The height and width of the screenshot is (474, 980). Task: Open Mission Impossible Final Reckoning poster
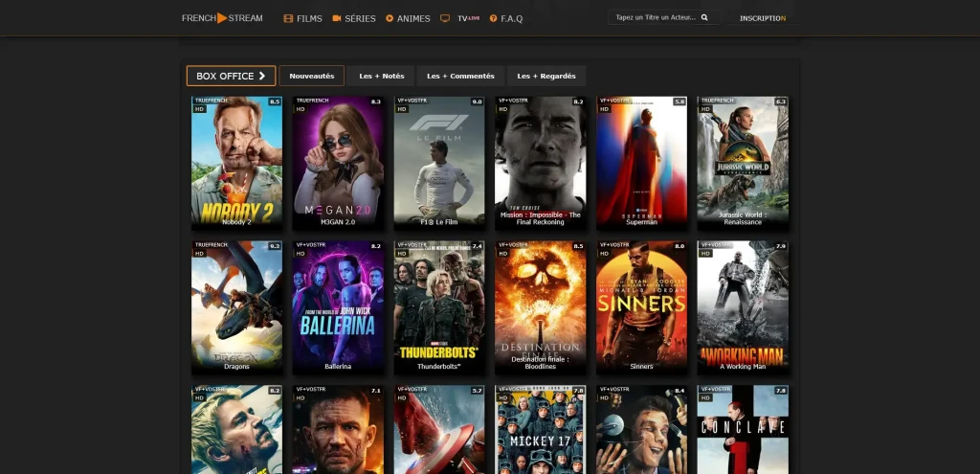(541, 163)
